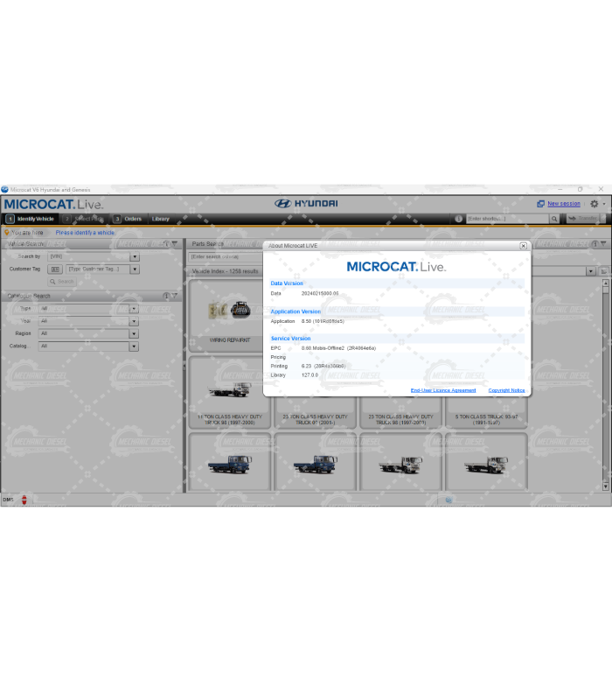Close the About Microcat LIVE dialog
This screenshot has width=612, height=700.
coord(523,247)
